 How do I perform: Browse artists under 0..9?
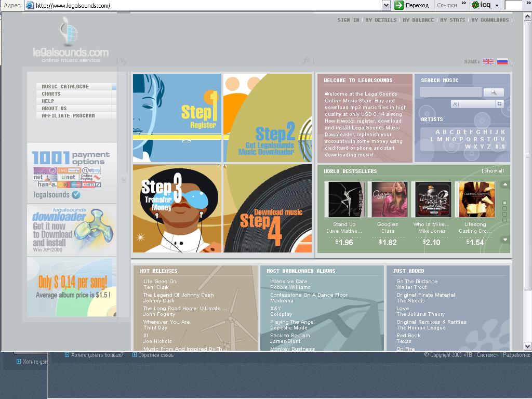pyautogui.click(x=500, y=147)
